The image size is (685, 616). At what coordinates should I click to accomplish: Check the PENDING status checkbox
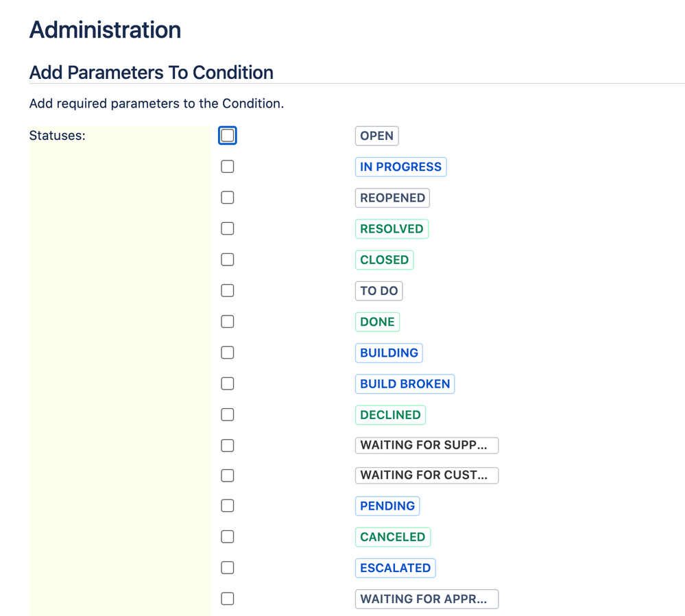tap(227, 506)
